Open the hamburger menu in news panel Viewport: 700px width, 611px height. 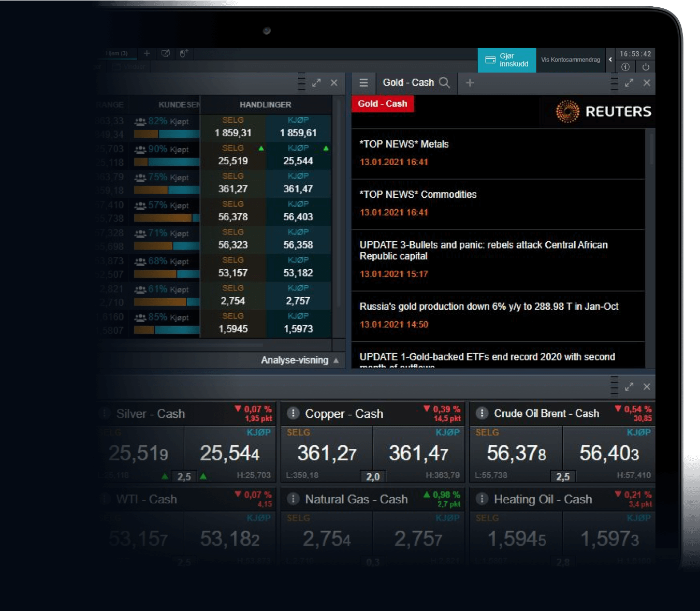click(363, 83)
